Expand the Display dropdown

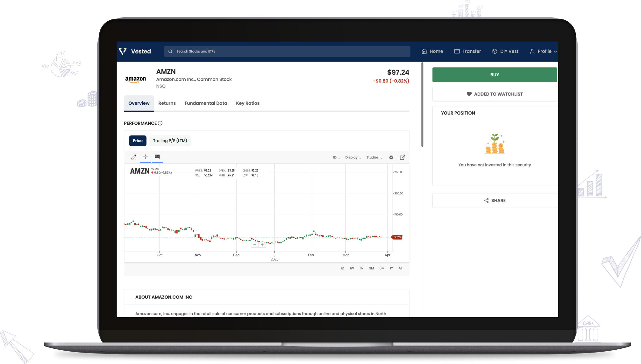click(x=353, y=157)
